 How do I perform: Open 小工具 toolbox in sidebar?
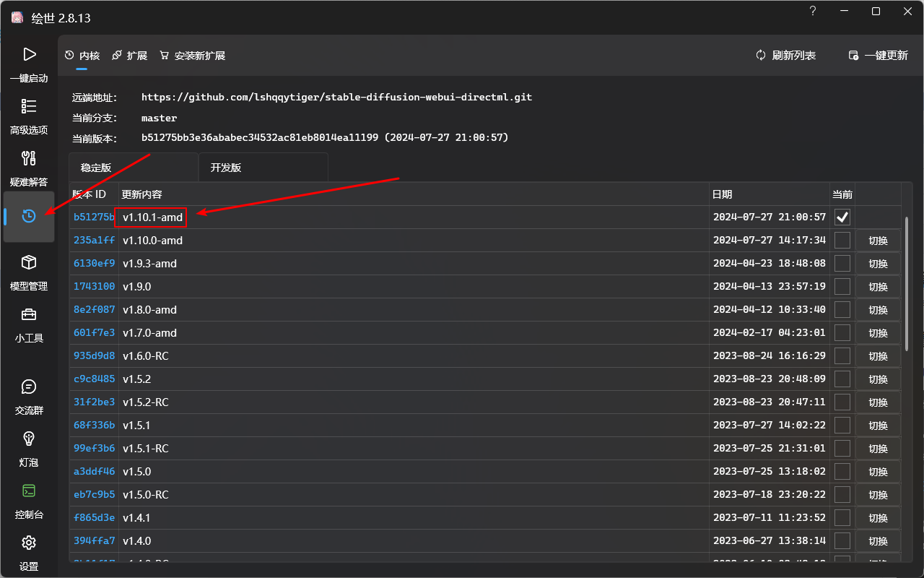[x=29, y=324]
